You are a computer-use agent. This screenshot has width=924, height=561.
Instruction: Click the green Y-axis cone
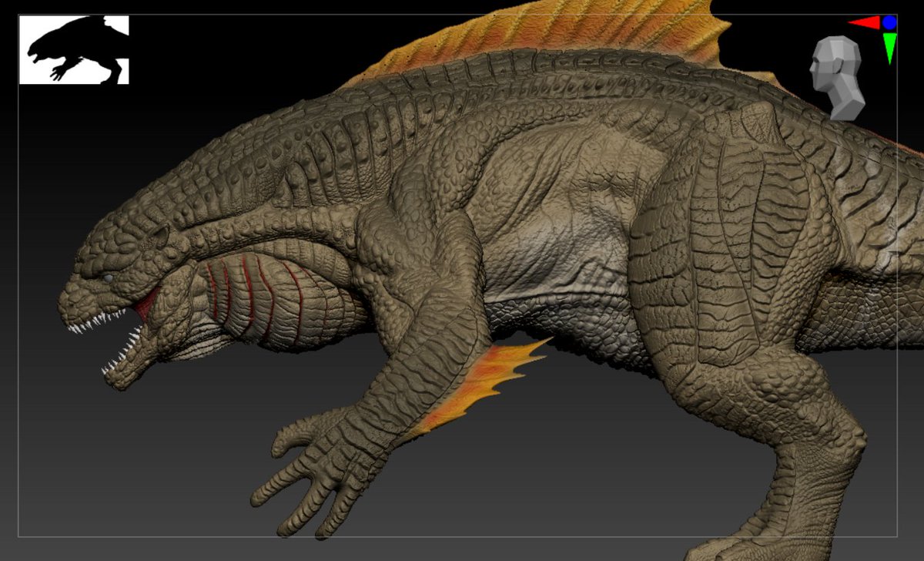[x=890, y=48]
